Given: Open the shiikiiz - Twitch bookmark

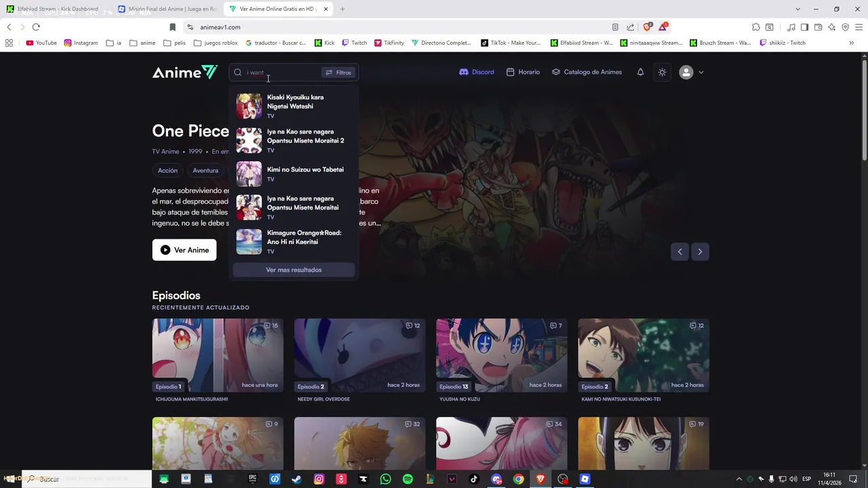Looking at the screenshot, I should click(783, 43).
